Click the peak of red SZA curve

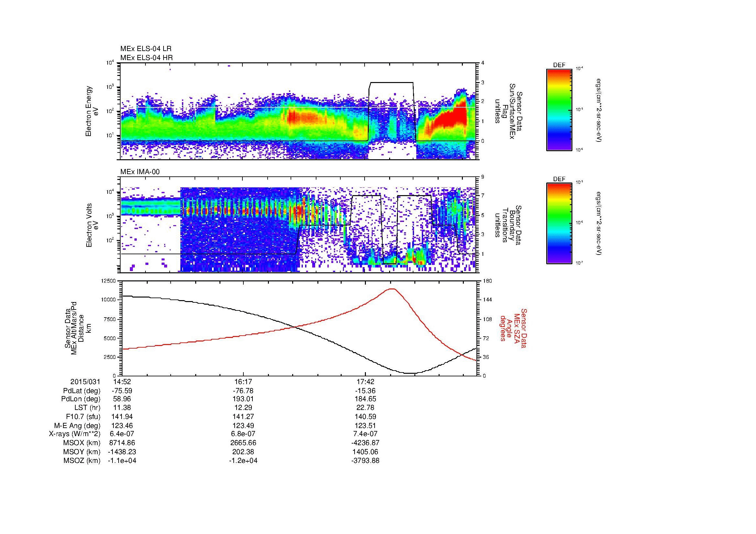[392, 288]
